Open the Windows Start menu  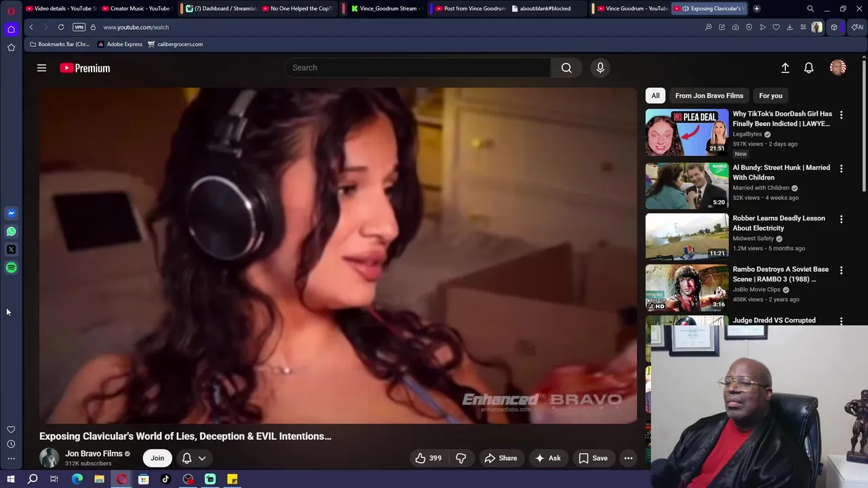[x=11, y=479]
